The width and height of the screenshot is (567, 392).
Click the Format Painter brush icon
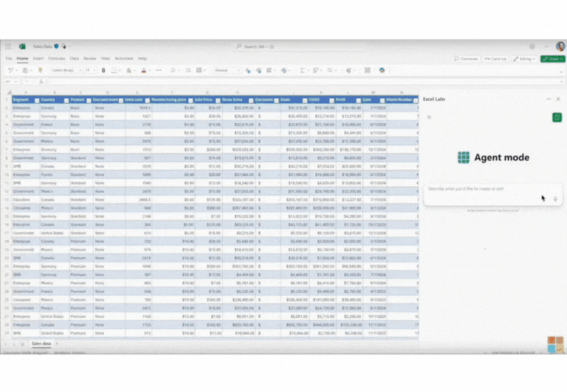tap(40, 70)
